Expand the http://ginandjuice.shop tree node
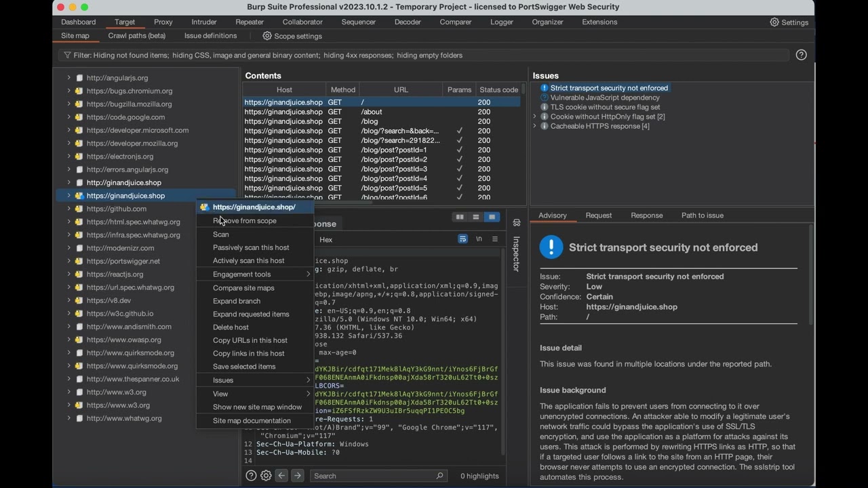Screen dimensions: 868x488 click(68, 182)
